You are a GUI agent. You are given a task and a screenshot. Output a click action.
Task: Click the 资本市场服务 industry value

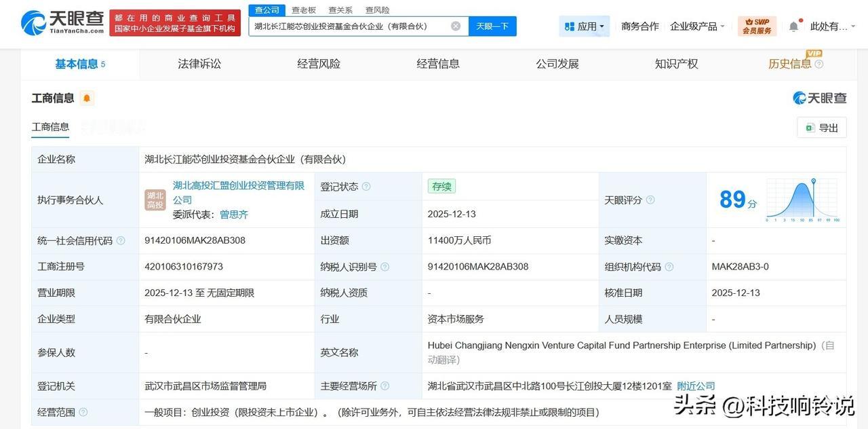coord(456,319)
